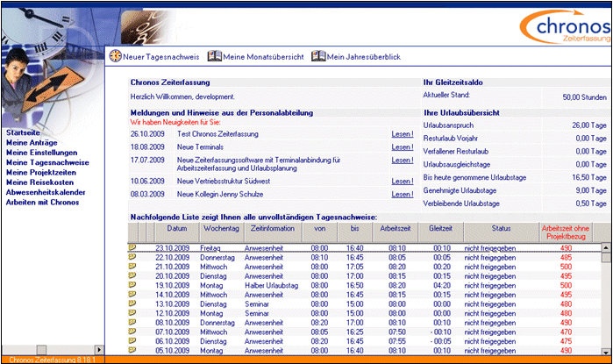
Task: Open Mein Jahresüberblick
Action: (x=364, y=57)
